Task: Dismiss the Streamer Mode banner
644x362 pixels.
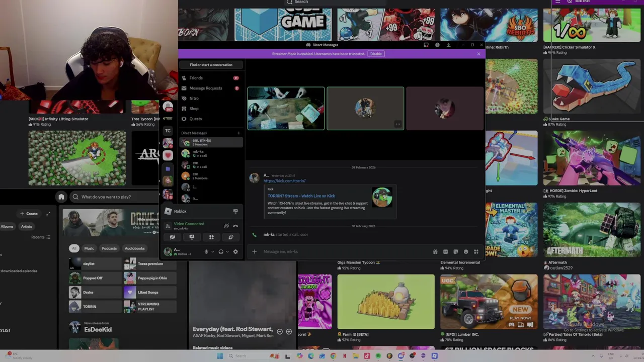Action: click(478, 54)
